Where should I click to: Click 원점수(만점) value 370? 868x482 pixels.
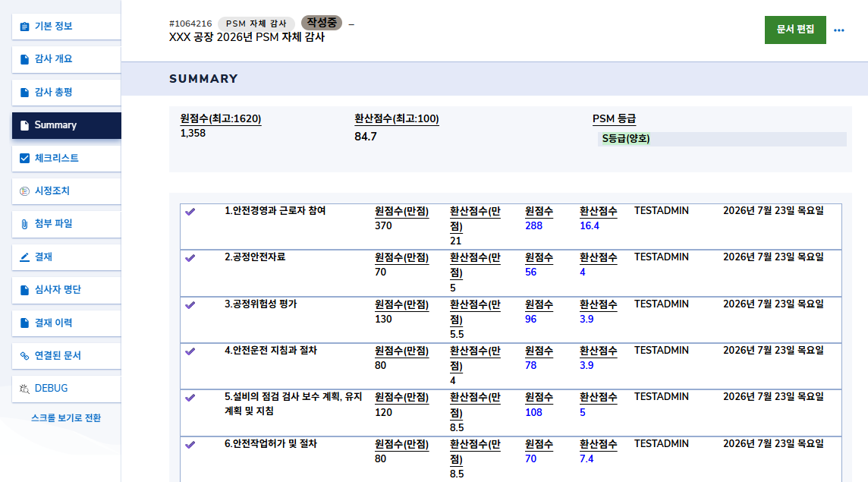point(383,226)
